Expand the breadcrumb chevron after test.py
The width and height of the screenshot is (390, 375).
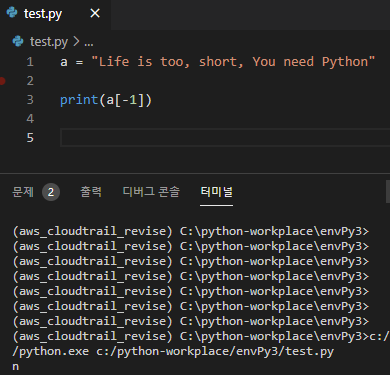coord(76,42)
